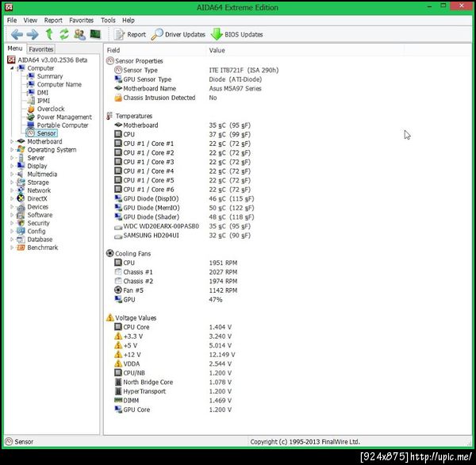This screenshot has height=465, width=476.
Task: Select the Sensor Type row
Action: (196, 71)
